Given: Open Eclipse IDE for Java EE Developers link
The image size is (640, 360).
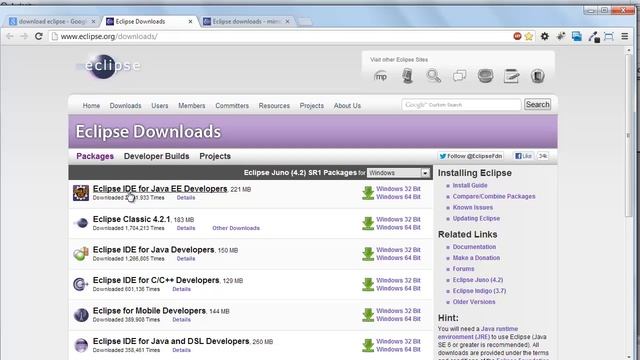Looking at the screenshot, I should click(160, 189).
